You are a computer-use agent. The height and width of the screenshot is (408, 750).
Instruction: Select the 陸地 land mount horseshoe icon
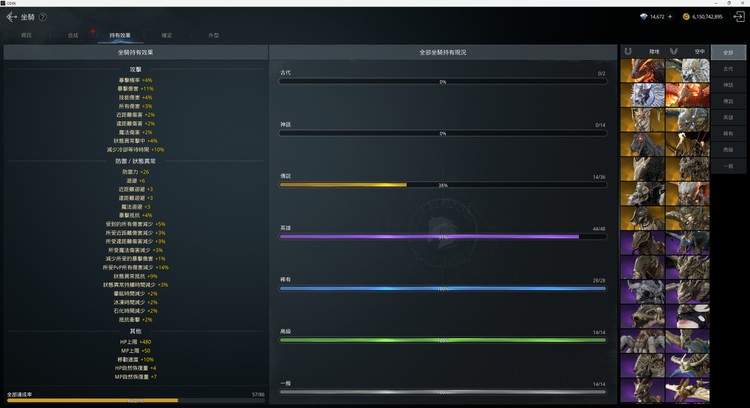629,51
